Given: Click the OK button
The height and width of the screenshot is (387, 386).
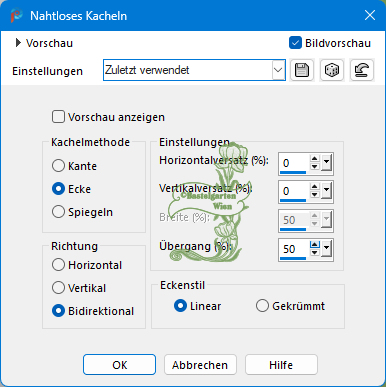Looking at the screenshot, I should 119,365.
